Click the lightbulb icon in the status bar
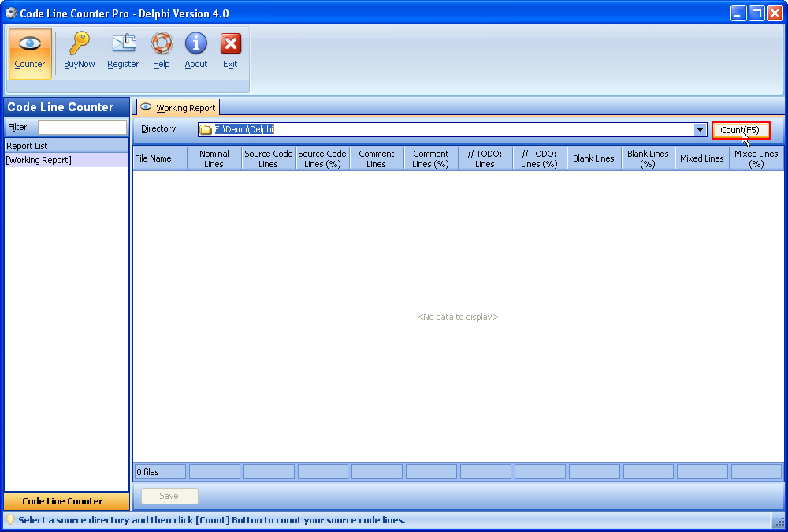Viewport: 788px width, 532px height. 9,521
